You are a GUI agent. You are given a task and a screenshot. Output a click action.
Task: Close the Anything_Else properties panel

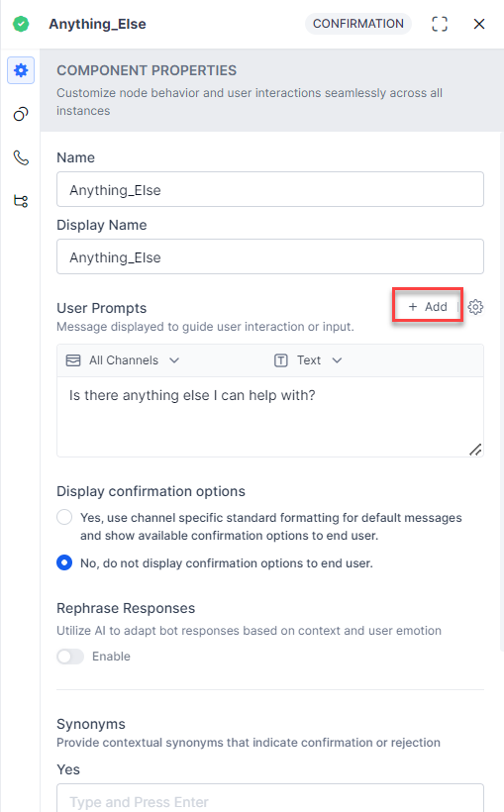coord(479,24)
